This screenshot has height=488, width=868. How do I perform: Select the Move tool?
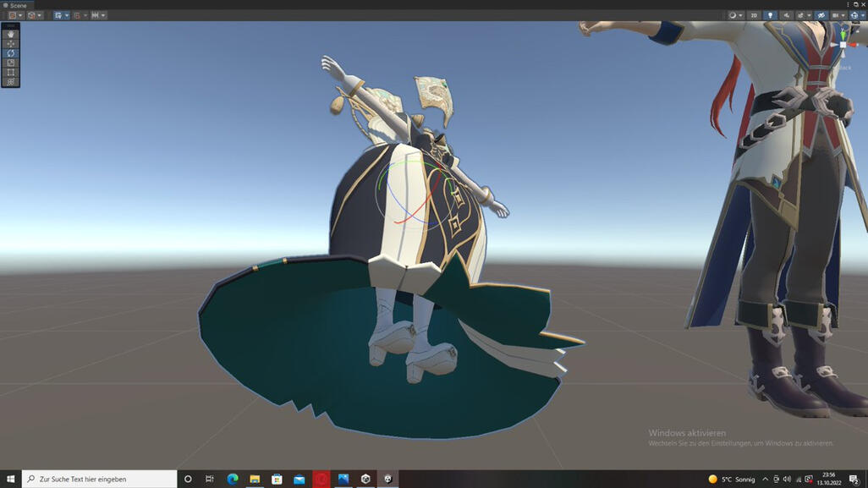tap(11, 43)
